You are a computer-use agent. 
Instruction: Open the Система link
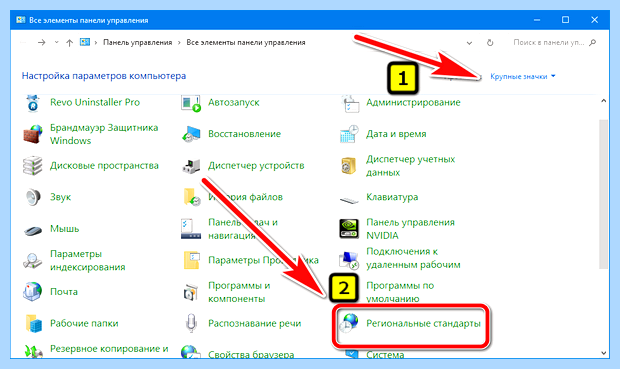[x=385, y=354]
